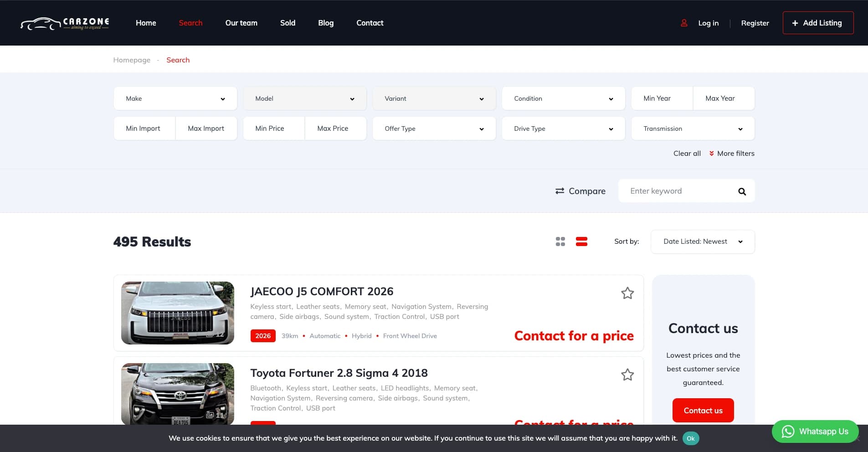Screen dimensions: 868x452
Task: Click the search magnifier icon
Action: click(742, 191)
